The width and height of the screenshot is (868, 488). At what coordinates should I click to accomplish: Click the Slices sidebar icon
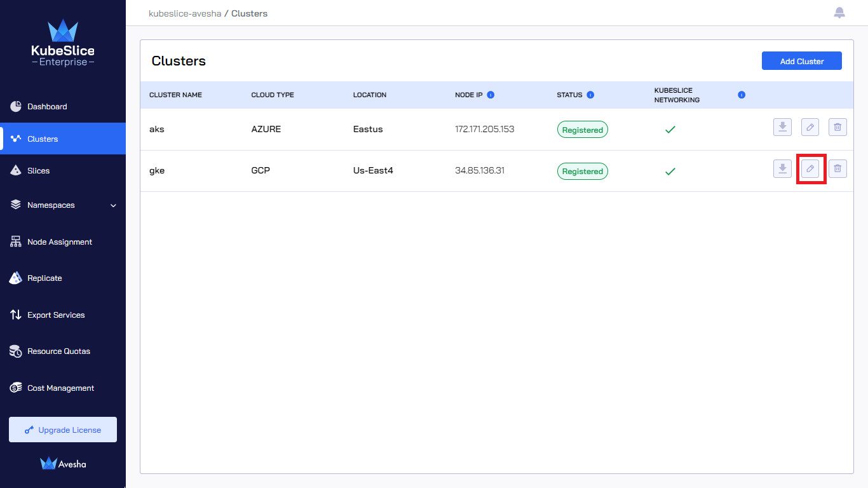(x=16, y=170)
